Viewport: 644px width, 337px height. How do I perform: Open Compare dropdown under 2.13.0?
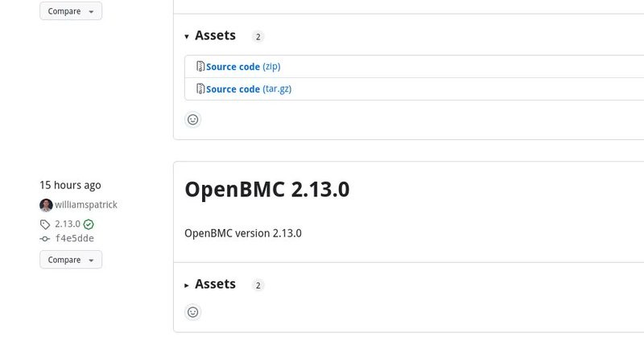click(71, 260)
